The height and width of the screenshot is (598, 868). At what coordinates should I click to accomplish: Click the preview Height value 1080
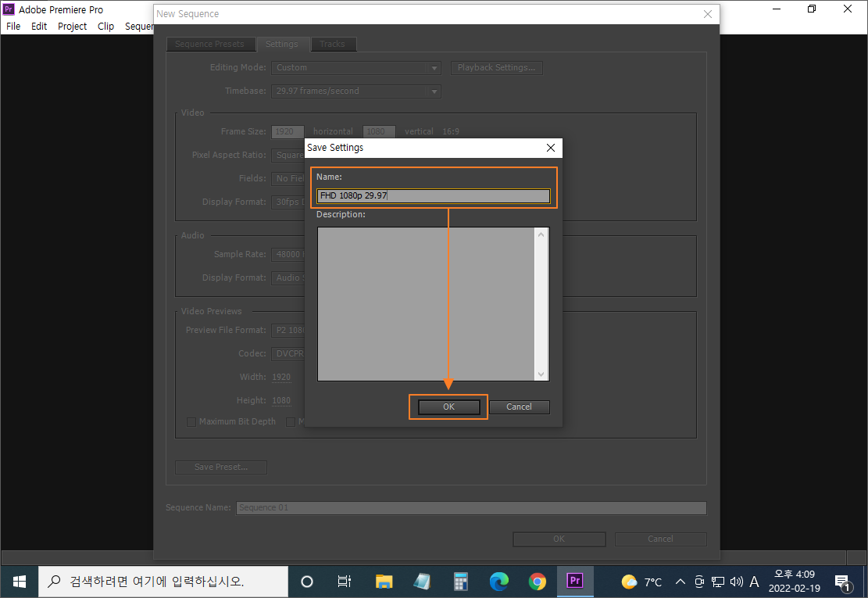pyautogui.click(x=281, y=401)
